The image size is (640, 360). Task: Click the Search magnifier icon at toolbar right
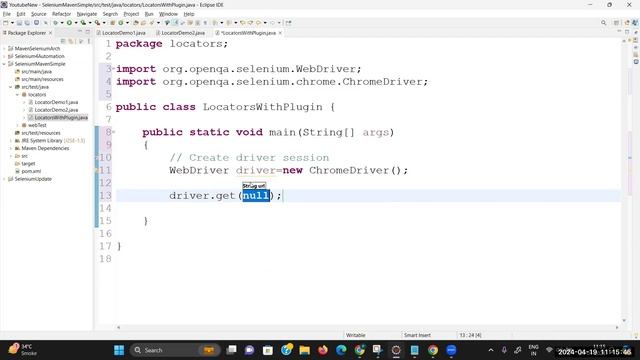pyautogui.click(x=604, y=23)
